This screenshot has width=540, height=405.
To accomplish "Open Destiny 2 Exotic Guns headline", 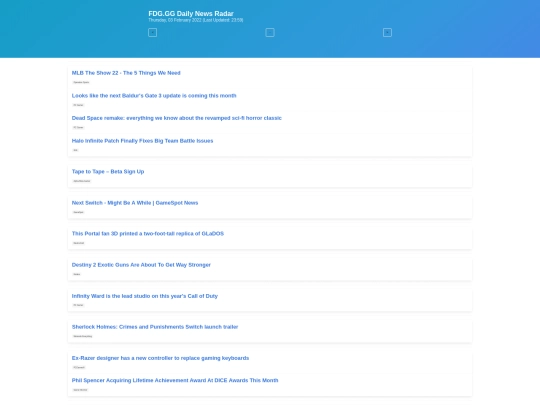I will [141, 265].
